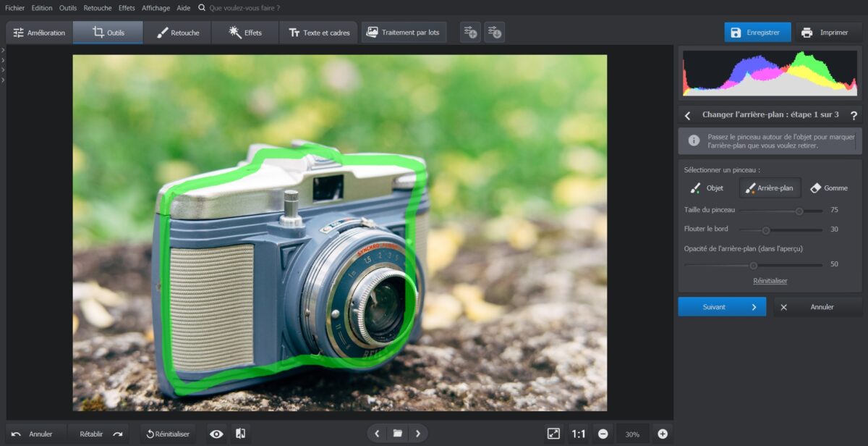This screenshot has height=446, width=868.
Task: Select the Gomme eraser tool
Action: click(828, 188)
